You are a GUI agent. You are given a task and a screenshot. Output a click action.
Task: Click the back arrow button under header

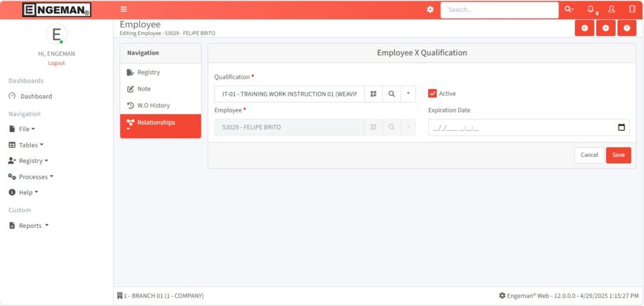pyautogui.click(x=584, y=28)
